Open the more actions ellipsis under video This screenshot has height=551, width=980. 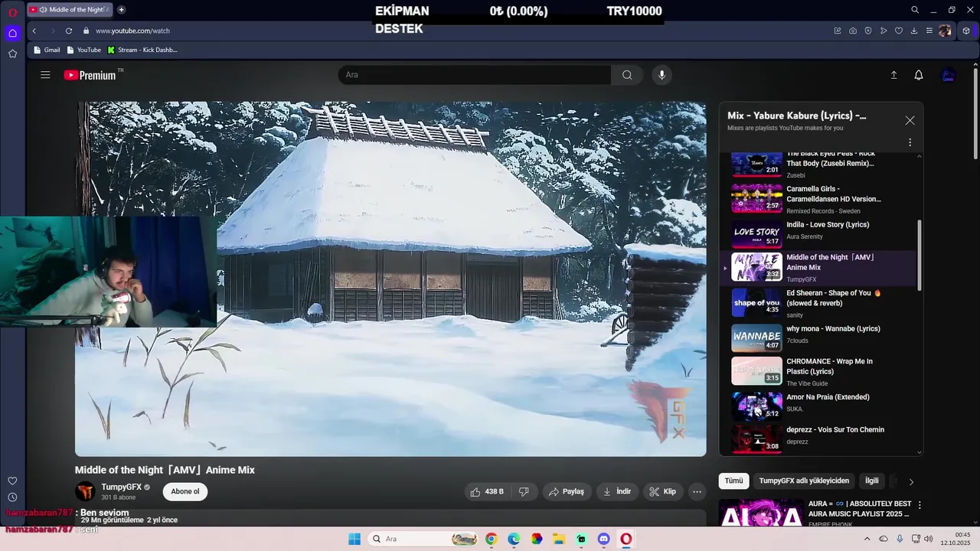tap(697, 491)
